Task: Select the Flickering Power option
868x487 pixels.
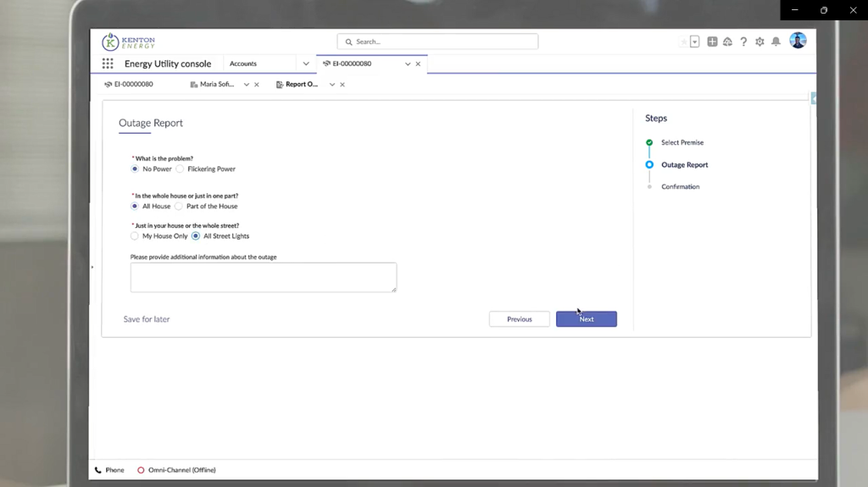Action: [180, 169]
